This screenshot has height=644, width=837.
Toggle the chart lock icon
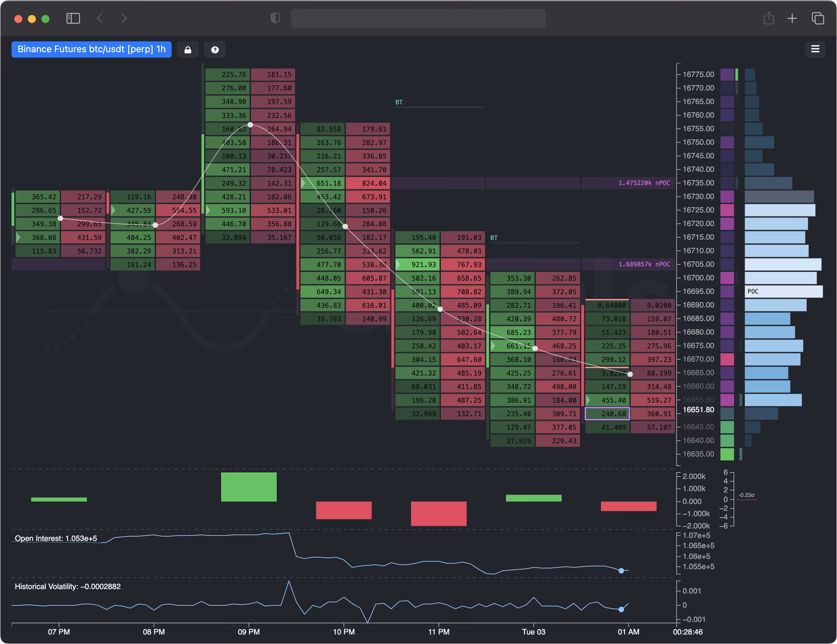pos(187,49)
